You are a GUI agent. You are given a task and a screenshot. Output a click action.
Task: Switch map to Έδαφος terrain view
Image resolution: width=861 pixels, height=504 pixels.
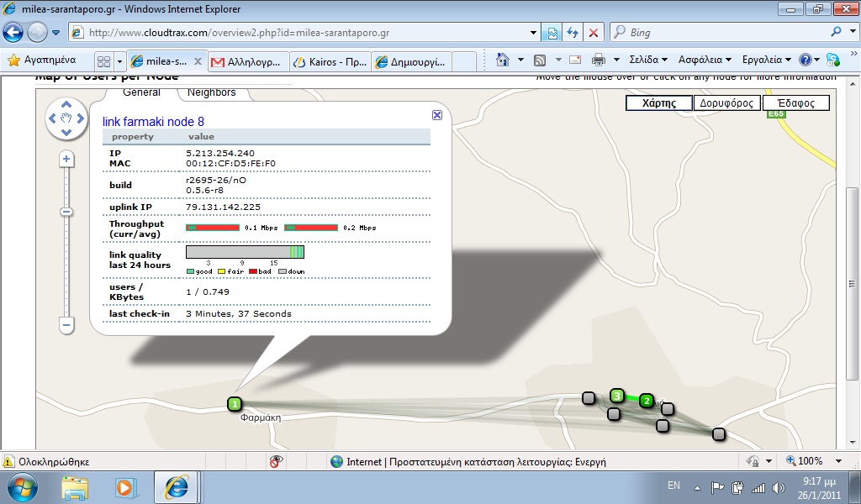pyautogui.click(x=795, y=103)
